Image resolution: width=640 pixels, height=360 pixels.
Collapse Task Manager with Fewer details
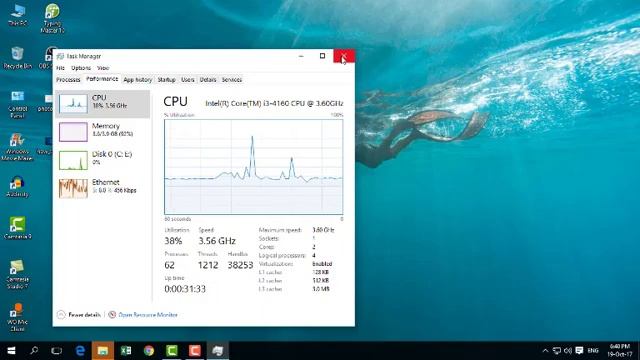pos(79,315)
